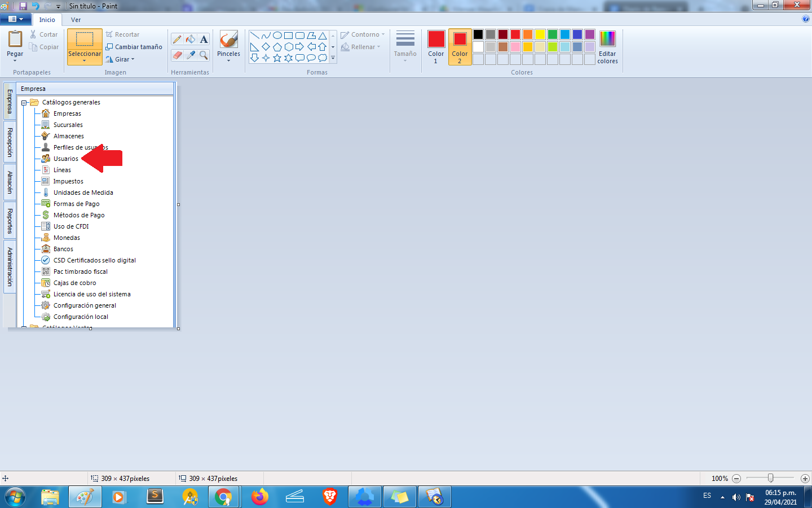Choose the Four-point star shape
This screenshot has height=508, width=812.
coord(266,58)
